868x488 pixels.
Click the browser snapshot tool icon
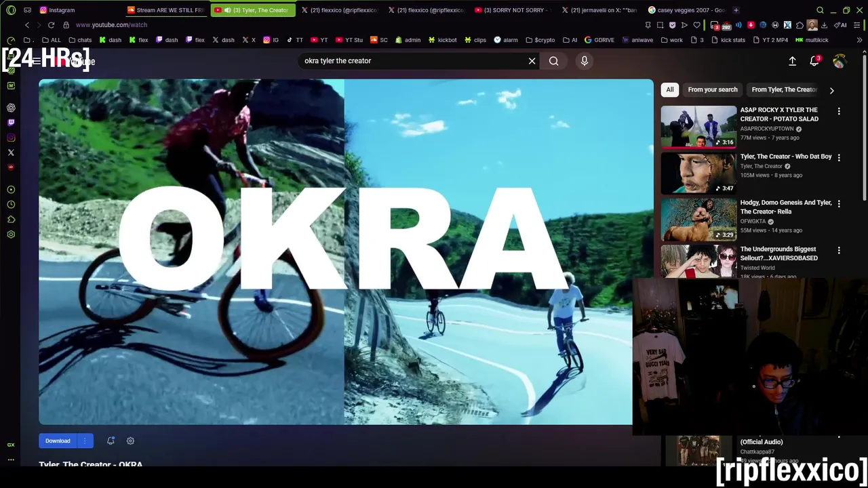click(660, 25)
